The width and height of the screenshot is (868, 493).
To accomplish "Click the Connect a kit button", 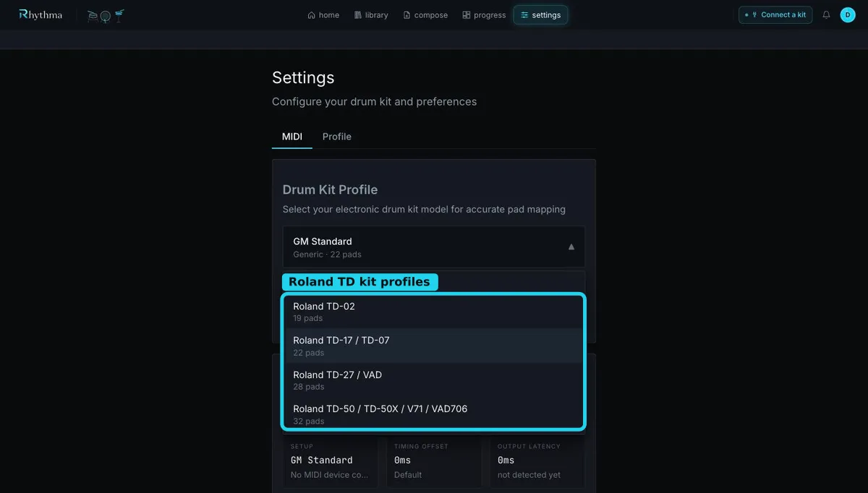I will [775, 14].
